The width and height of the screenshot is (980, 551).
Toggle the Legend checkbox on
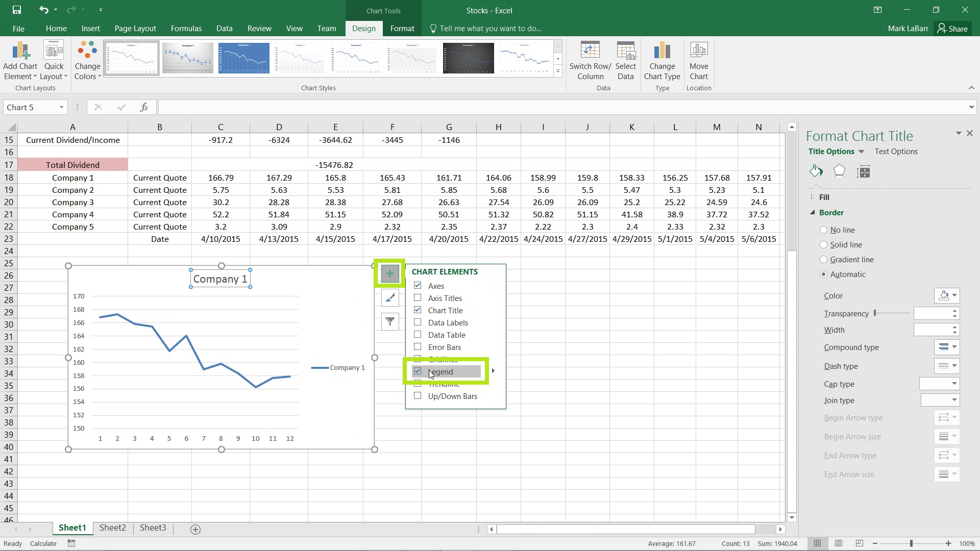coord(418,371)
